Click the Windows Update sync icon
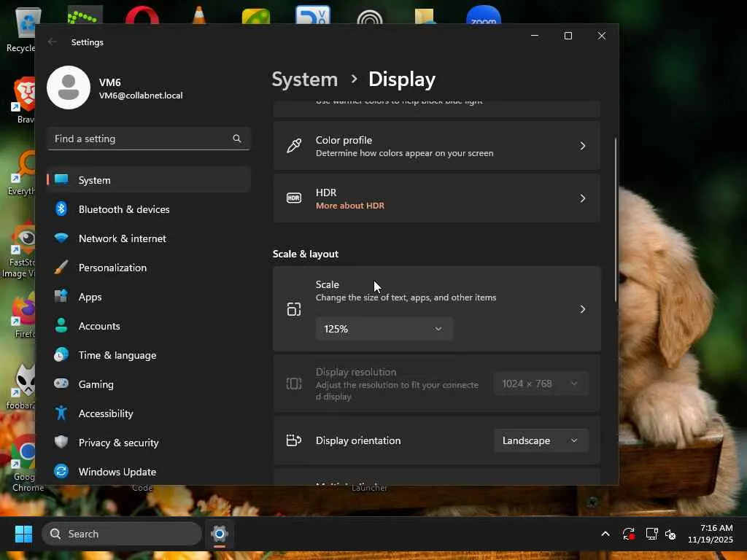Viewport: 747px width, 560px height. point(61,471)
